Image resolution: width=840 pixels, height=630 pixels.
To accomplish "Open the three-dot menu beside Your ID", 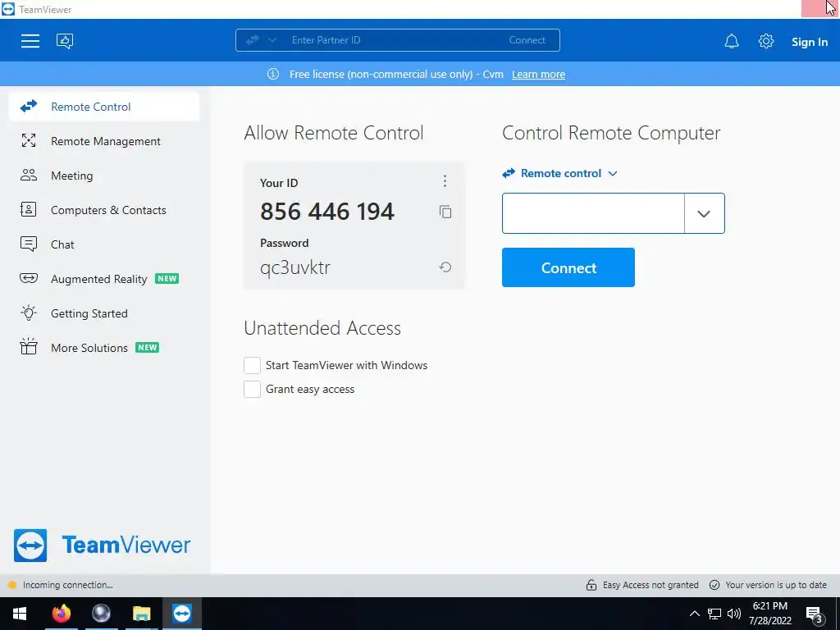I will point(445,181).
